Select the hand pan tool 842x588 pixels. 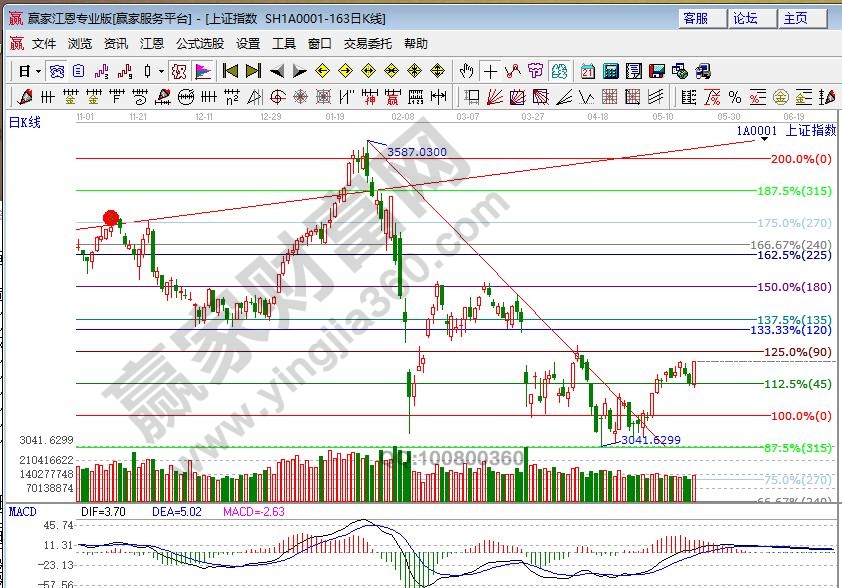click(x=466, y=71)
